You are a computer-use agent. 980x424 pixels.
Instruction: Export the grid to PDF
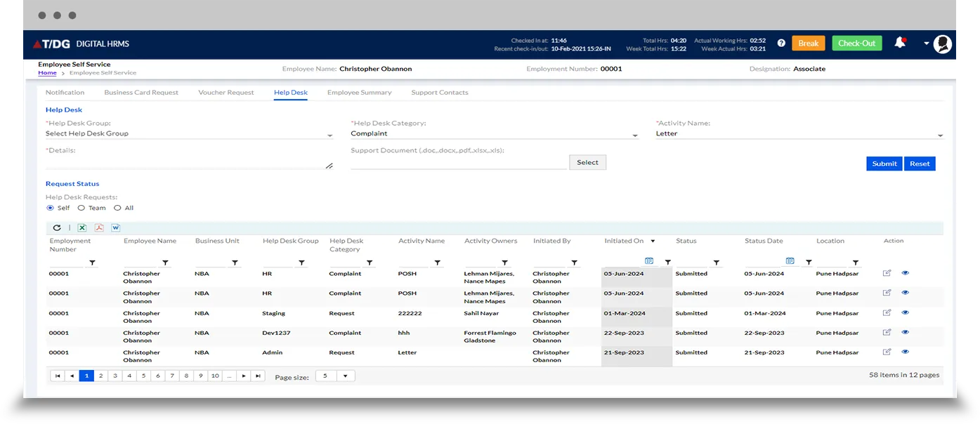tap(100, 227)
